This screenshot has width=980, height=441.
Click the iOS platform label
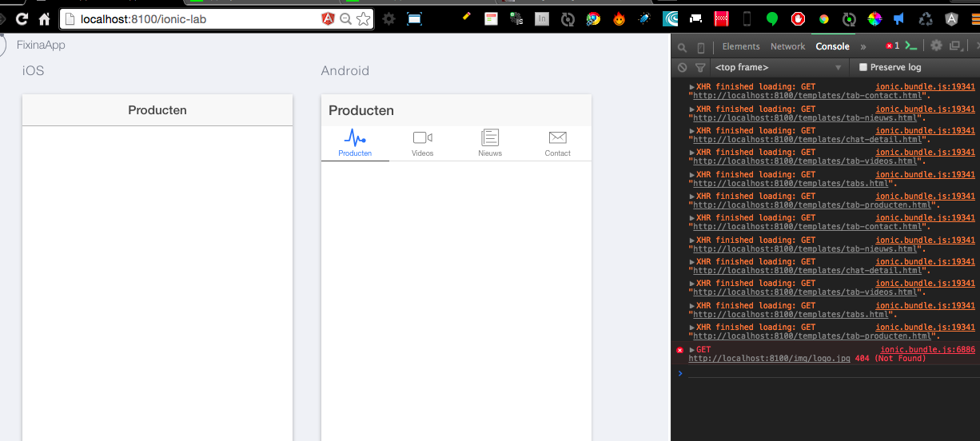34,71
